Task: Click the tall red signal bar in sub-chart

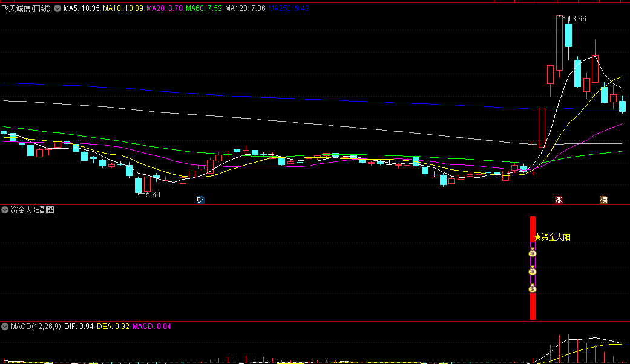Action: pos(533,268)
